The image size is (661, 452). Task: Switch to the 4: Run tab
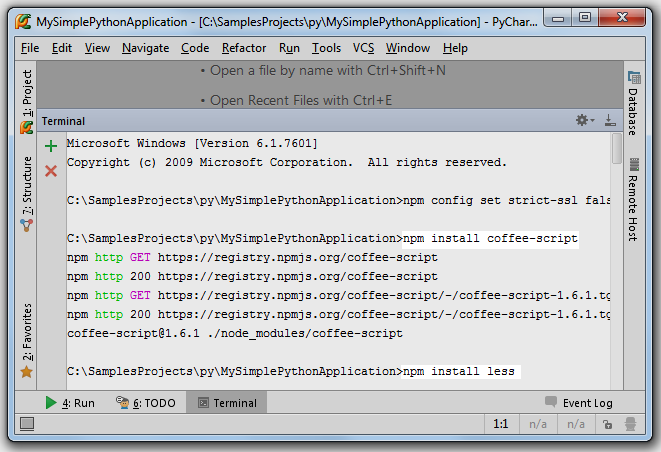tap(70, 403)
